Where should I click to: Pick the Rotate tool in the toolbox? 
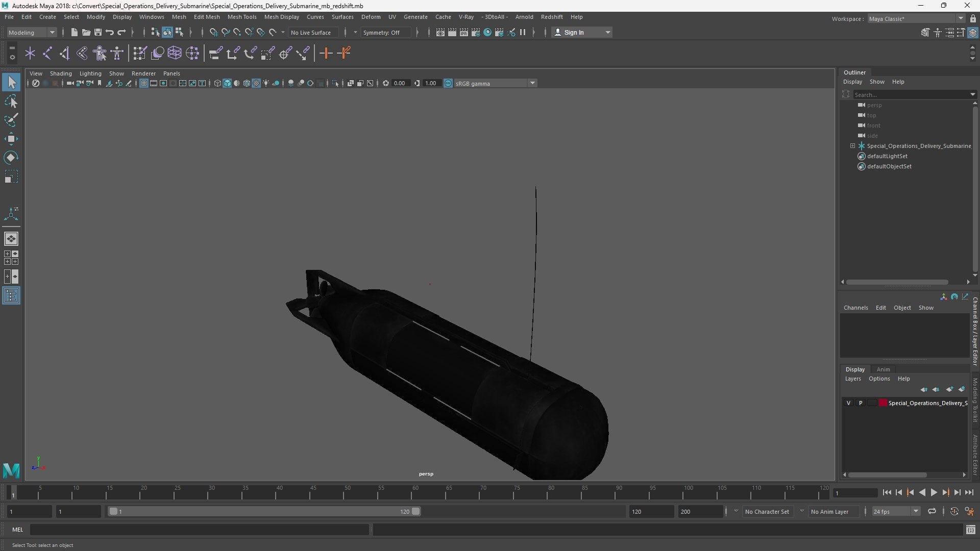11,158
